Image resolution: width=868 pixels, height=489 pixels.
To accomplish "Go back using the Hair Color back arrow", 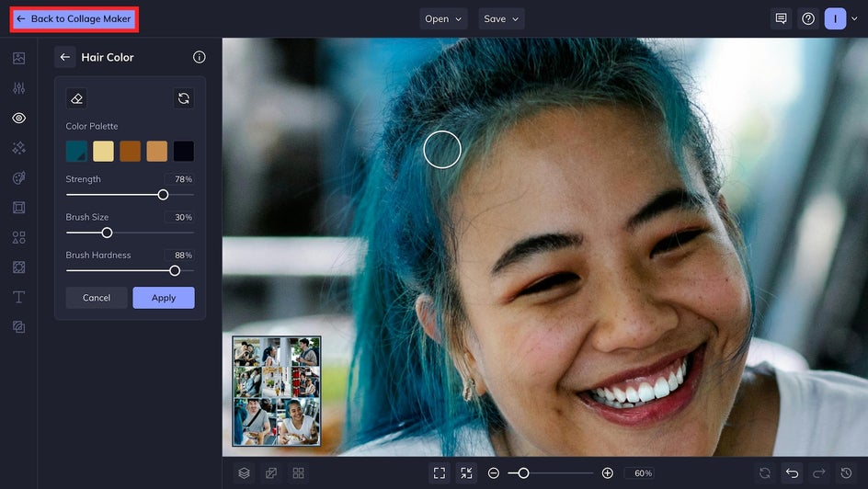I will point(64,57).
